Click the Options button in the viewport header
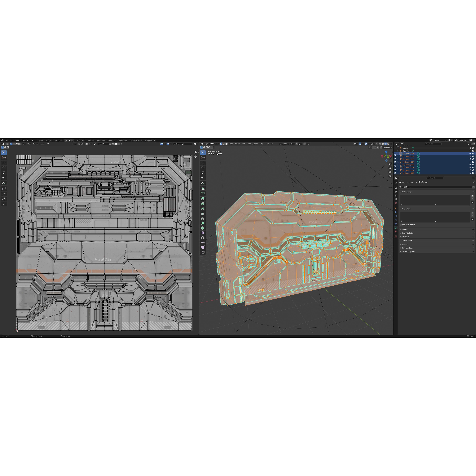Image resolution: width=476 pixels, height=476 pixels. pos(388,147)
